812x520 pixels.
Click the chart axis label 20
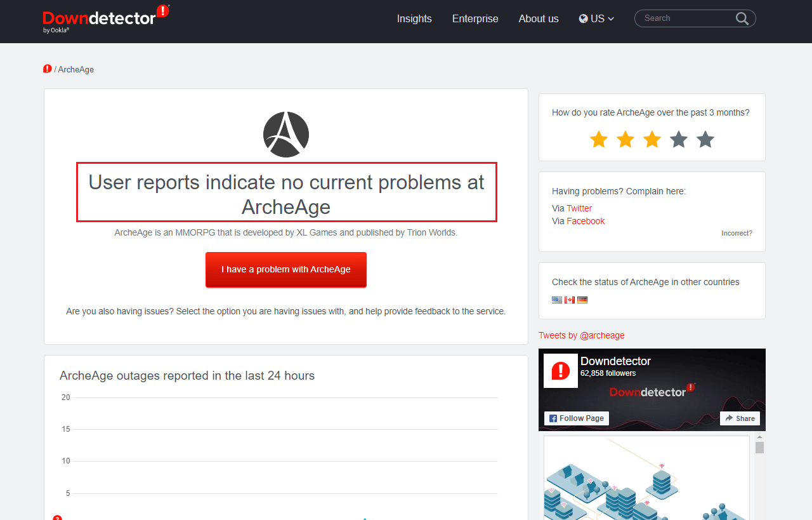[66, 397]
